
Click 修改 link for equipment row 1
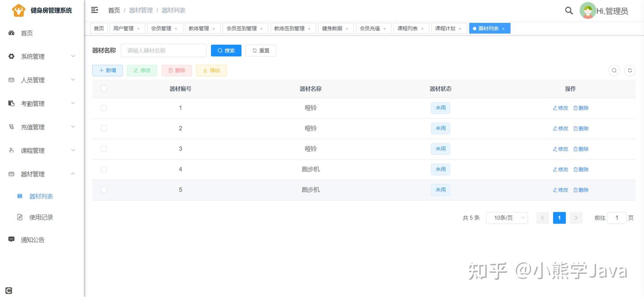click(x=560, y=108)
